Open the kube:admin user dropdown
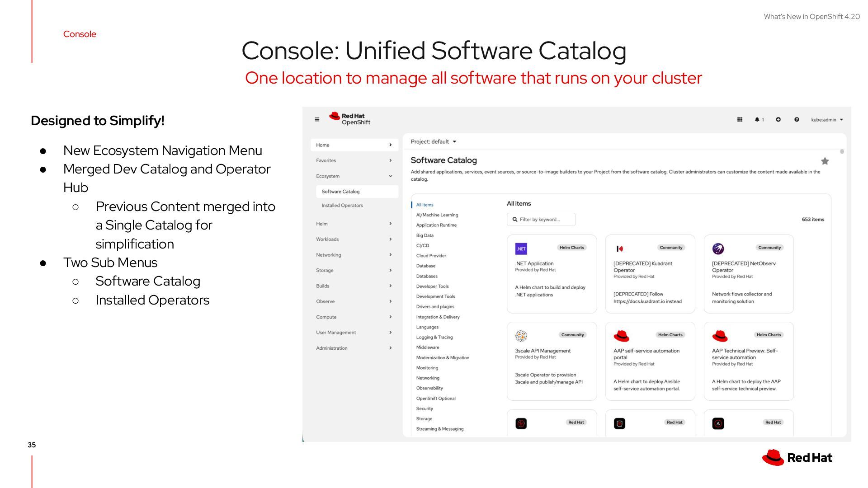The width and height of the screenshot is (868, 488). coord(827,120)
